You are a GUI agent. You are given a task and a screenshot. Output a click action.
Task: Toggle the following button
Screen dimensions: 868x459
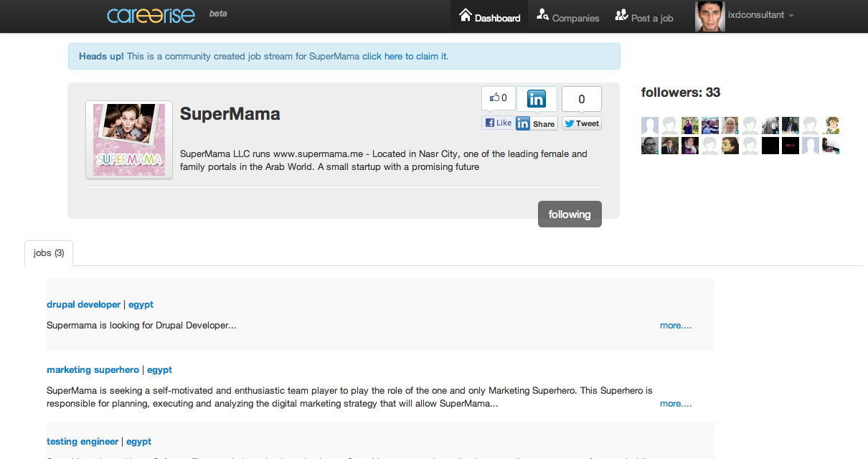click(x=569, y=214)
